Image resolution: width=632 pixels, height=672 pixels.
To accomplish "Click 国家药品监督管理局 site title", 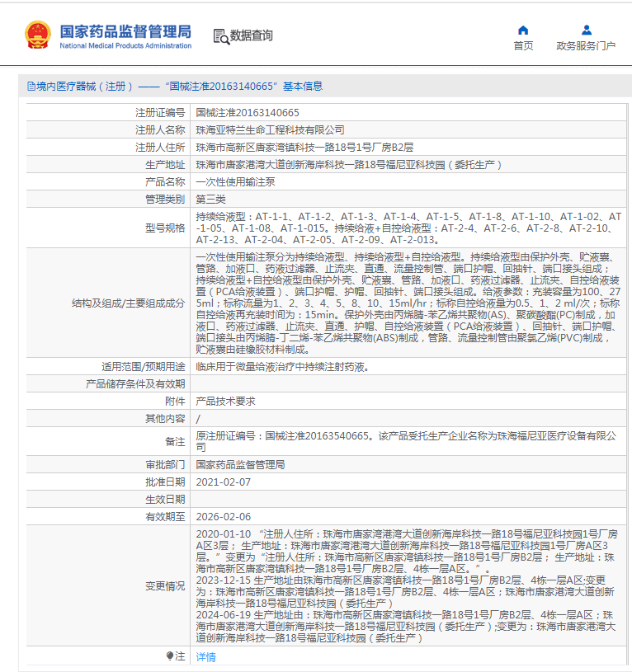I will pyautogui.click(x=125, y=31).
